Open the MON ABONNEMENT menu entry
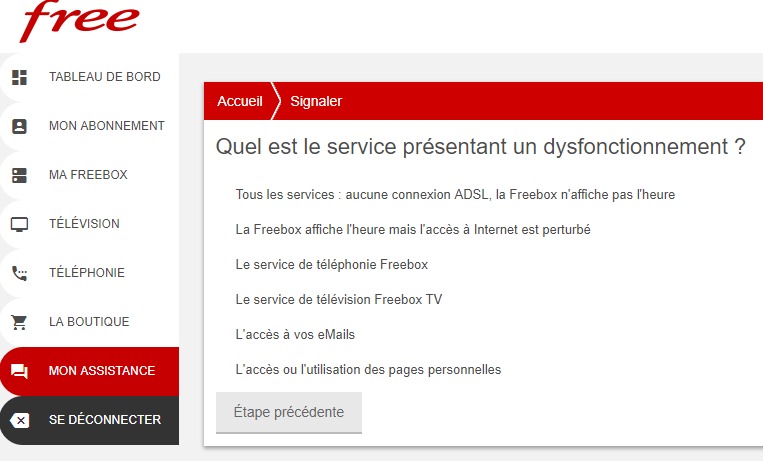The width and height of the screenshot is (763, 461). (x=106, y=126)
